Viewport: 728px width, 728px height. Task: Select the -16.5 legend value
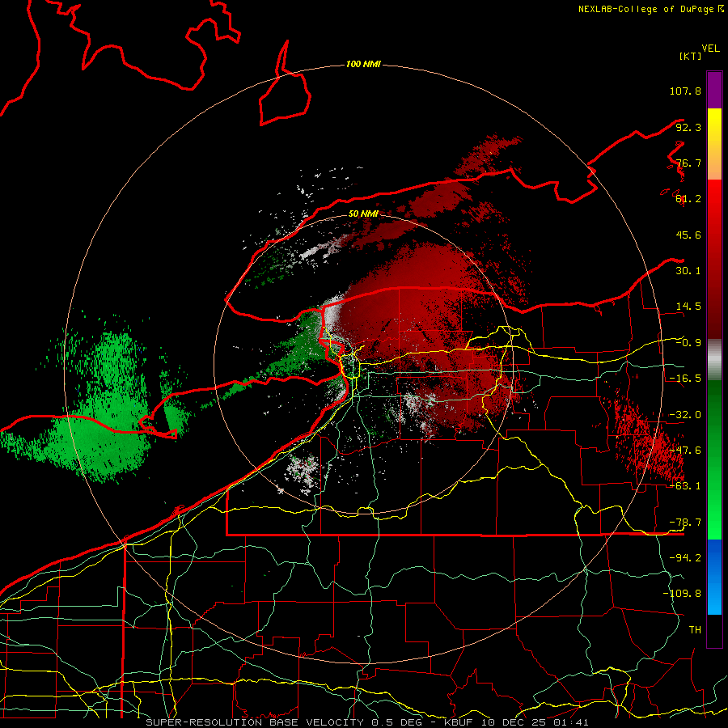tap(685, 379)
